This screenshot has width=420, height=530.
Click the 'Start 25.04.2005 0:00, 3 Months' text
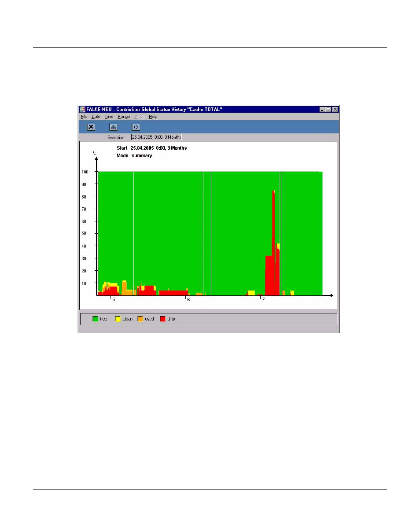pos(151,148)
